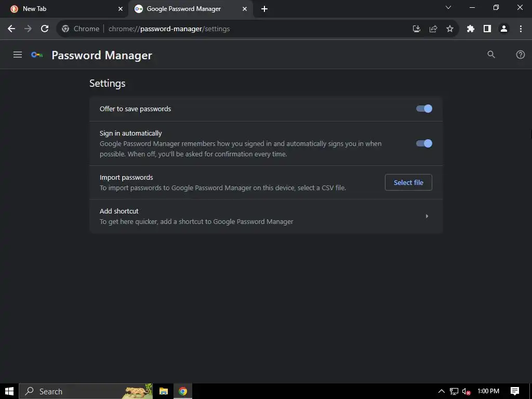Image resolution: width=532 pixels, height=399 pixels.
Task: Open a new tab with plus
Action: click(264, 9)
